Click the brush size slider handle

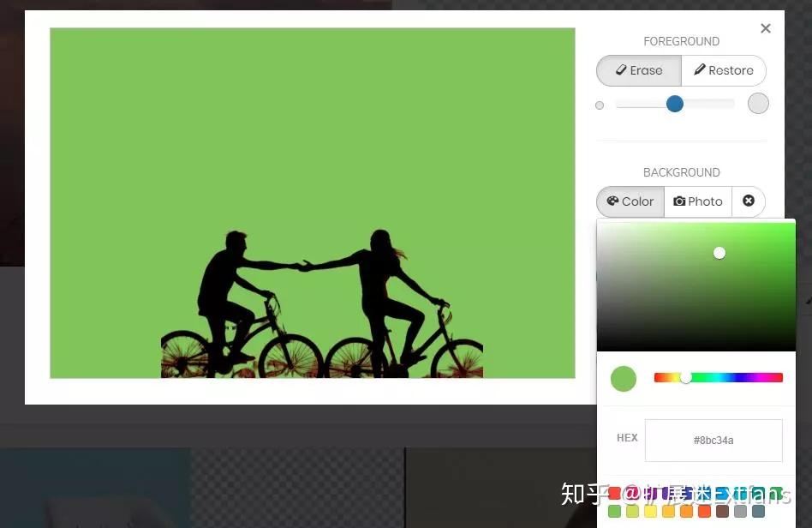674,104
